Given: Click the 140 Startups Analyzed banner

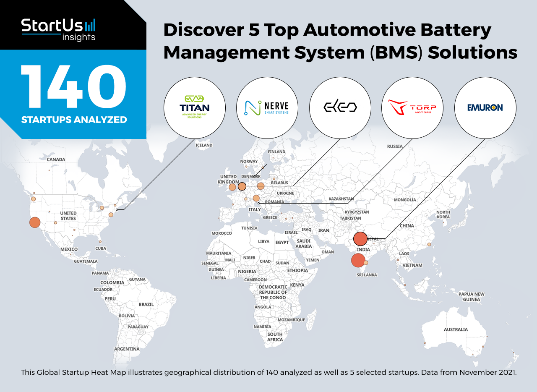Looking at the screenshot, I should point(73,94).
